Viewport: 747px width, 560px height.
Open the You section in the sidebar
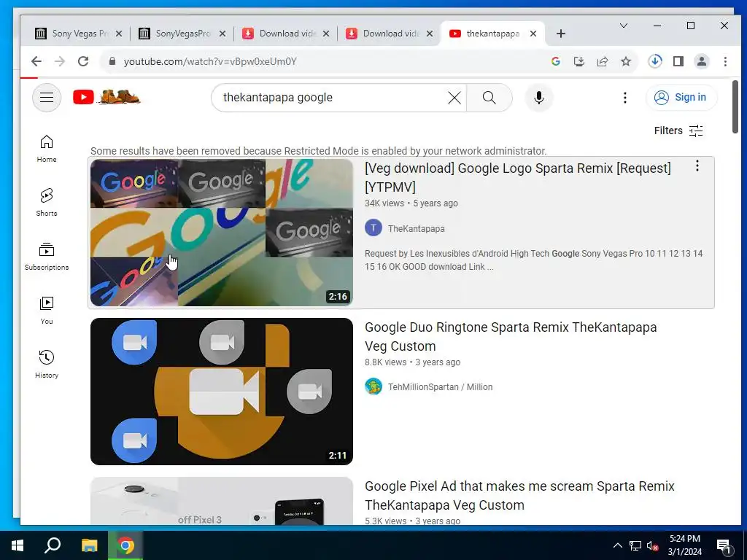(x=47, y=311)
